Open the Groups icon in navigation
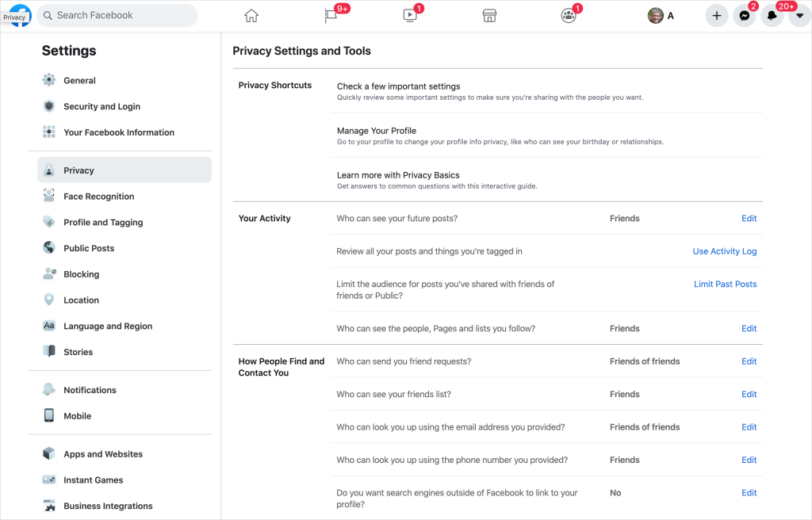This screenshot has height=520, width=812. tap(568, 15)
